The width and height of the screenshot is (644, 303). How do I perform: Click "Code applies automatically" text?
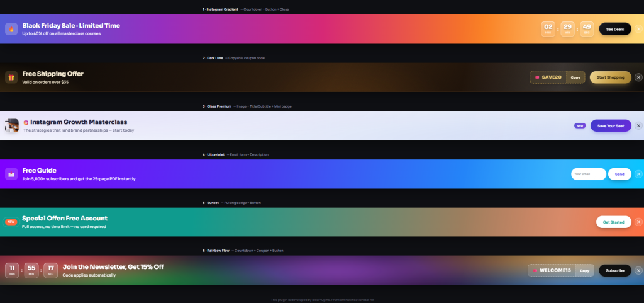coord(89,275)
